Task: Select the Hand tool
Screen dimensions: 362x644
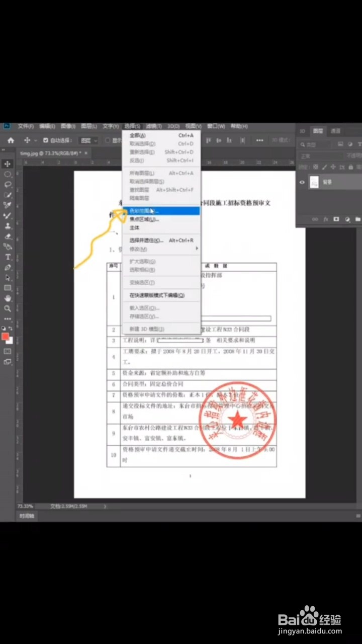Action: (x=8, y=298)
